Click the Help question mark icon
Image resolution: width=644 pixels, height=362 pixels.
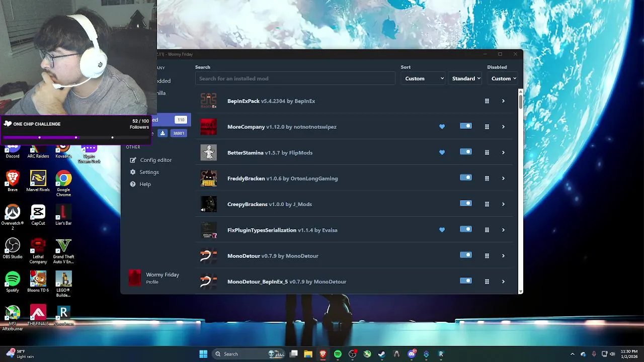[x=133, y=184]
